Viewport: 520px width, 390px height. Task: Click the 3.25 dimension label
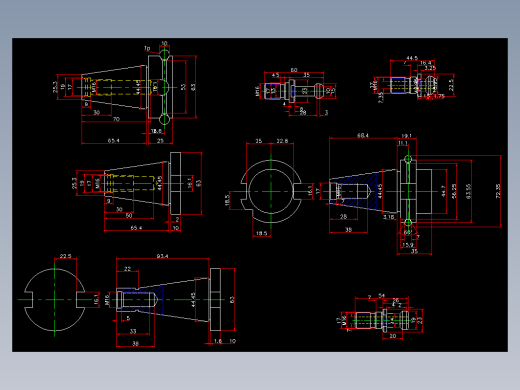coord(430,68)
